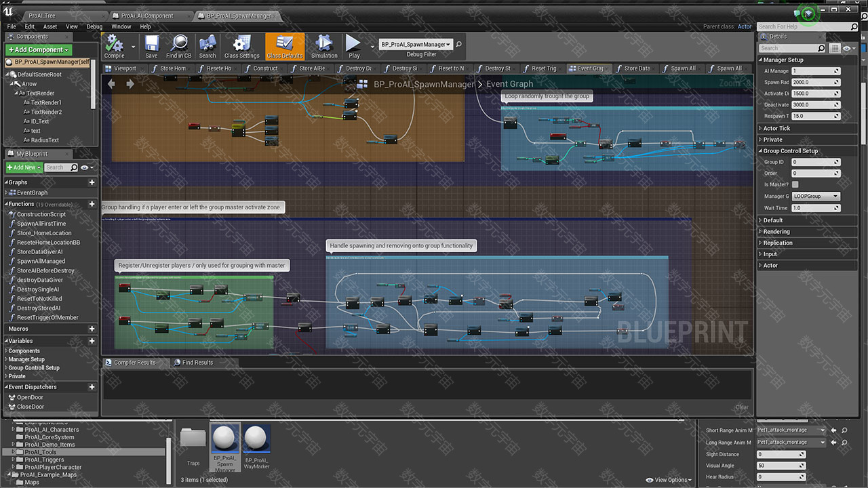868x488 pixels.
Task: Add new graph with Graphs plus icon
Action: point(92,182)
